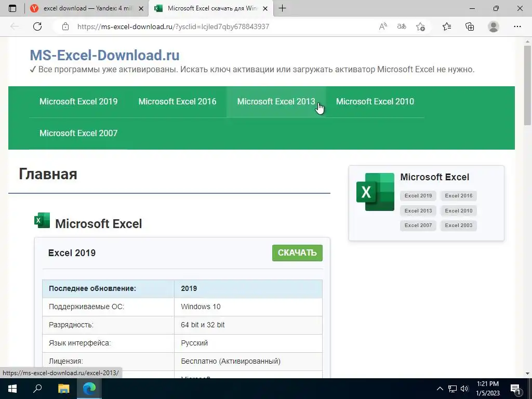Add this page to favorites star icon
This screenshot has width=532, height=399.
[420, 26]
